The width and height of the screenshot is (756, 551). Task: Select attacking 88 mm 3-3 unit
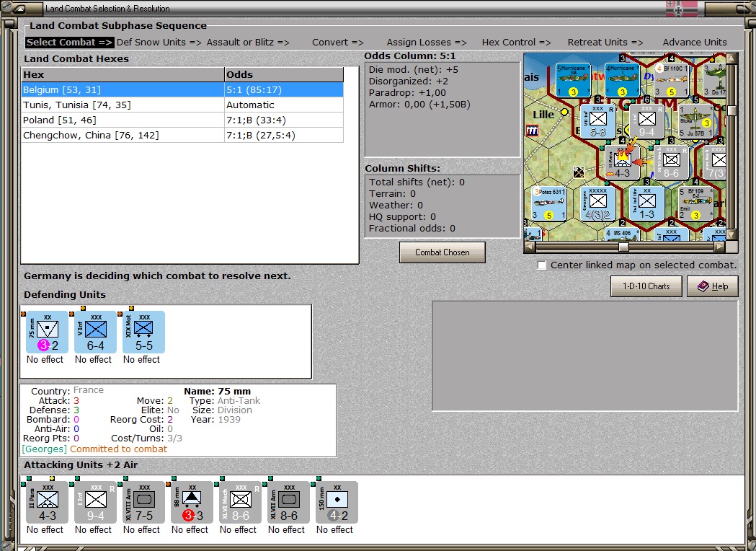pyautogui.click(x=192, y=502)
